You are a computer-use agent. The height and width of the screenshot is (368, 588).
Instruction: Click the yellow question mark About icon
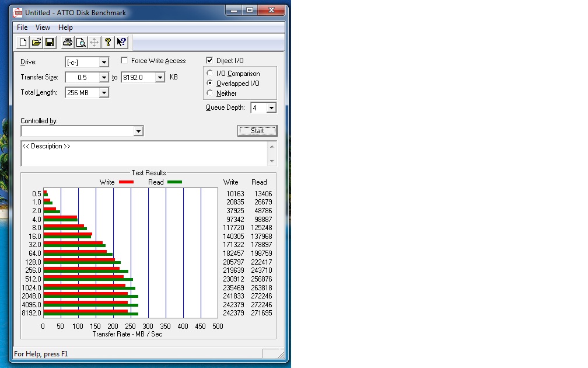[107, 42]
